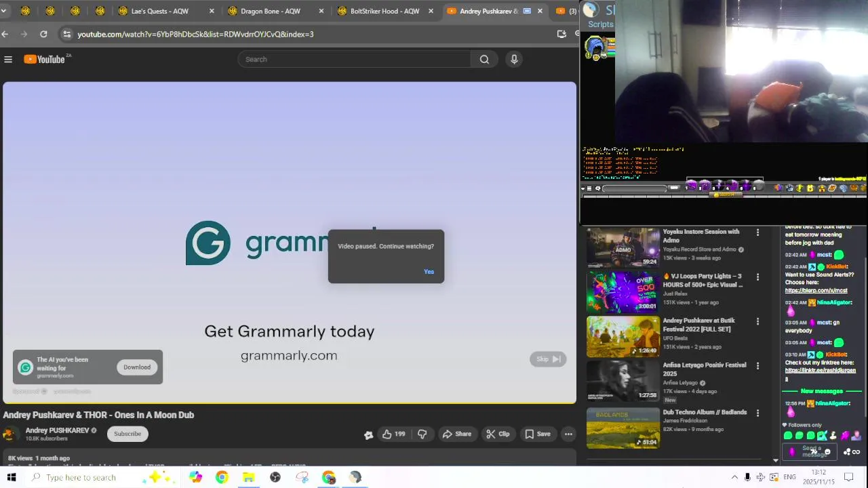Reload the page in Chrome
Viewport: 868px width, 488px height.
43,34
